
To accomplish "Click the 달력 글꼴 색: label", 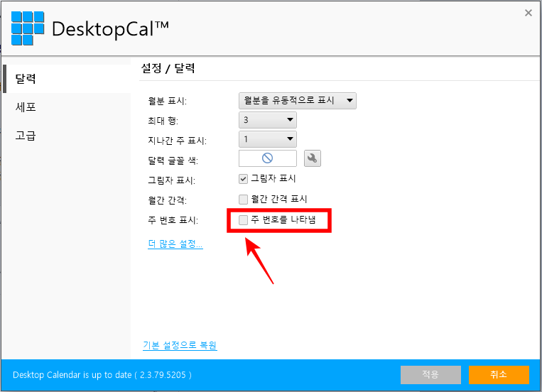I will click(x=173, y=160).
